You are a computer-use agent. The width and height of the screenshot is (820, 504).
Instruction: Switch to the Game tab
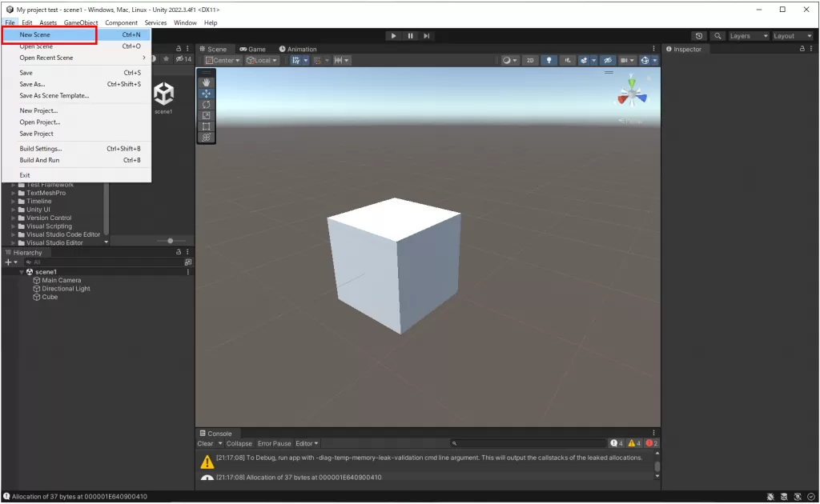point(252,49)
